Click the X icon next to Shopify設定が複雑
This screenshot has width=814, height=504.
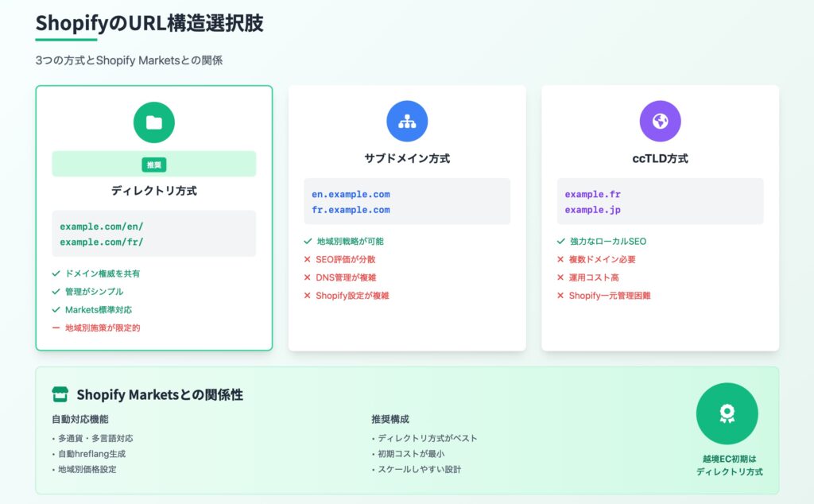click(308, 296)
